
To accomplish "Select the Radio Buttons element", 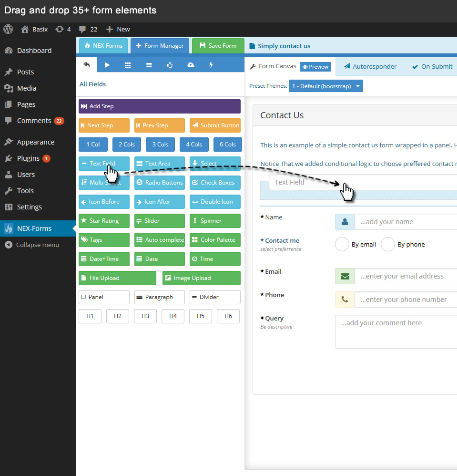I will coord(160,183).
